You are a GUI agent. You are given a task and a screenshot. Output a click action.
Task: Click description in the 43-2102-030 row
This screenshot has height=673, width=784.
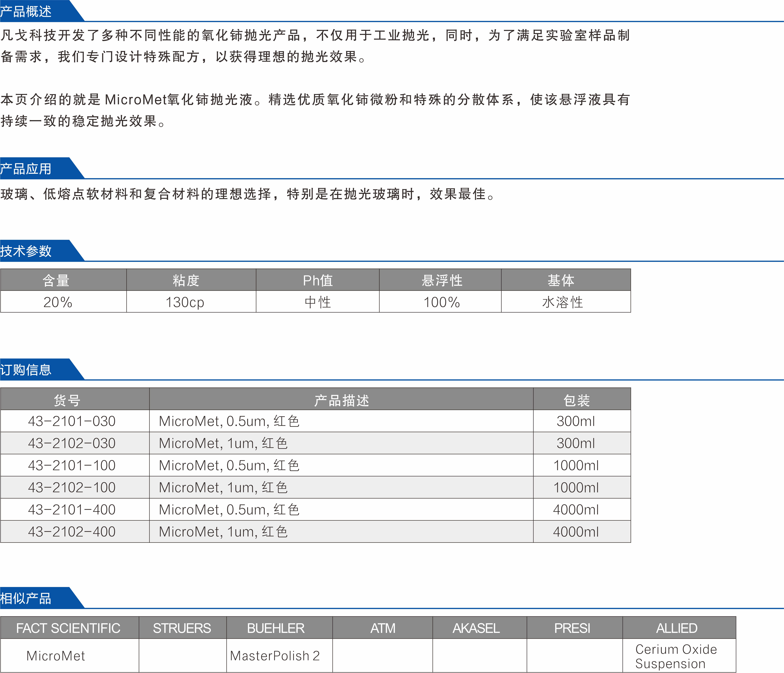(223, 443)
